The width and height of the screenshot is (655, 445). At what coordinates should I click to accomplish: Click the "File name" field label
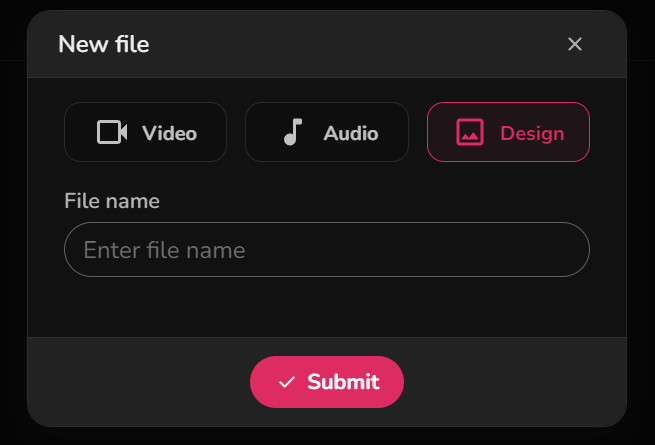coord(112,201)
